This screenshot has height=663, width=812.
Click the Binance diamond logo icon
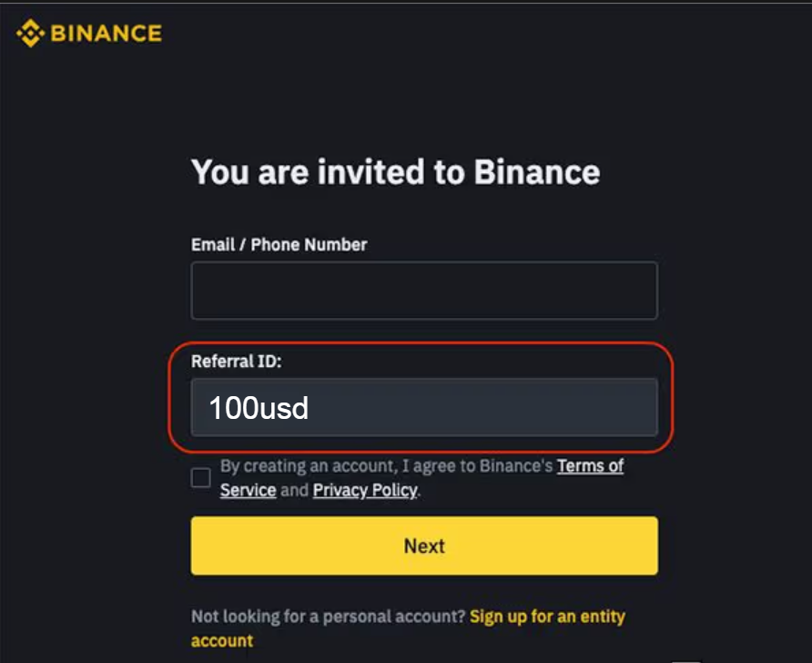[31, 33]
